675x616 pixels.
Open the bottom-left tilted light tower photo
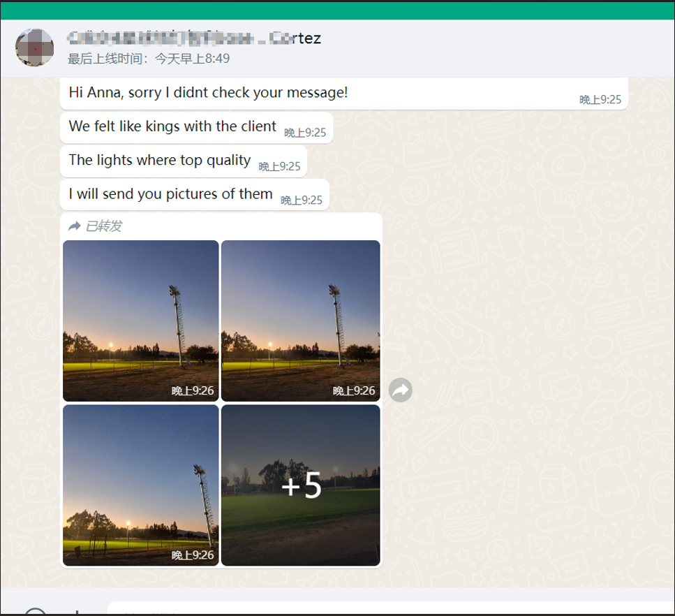[140, 482]
